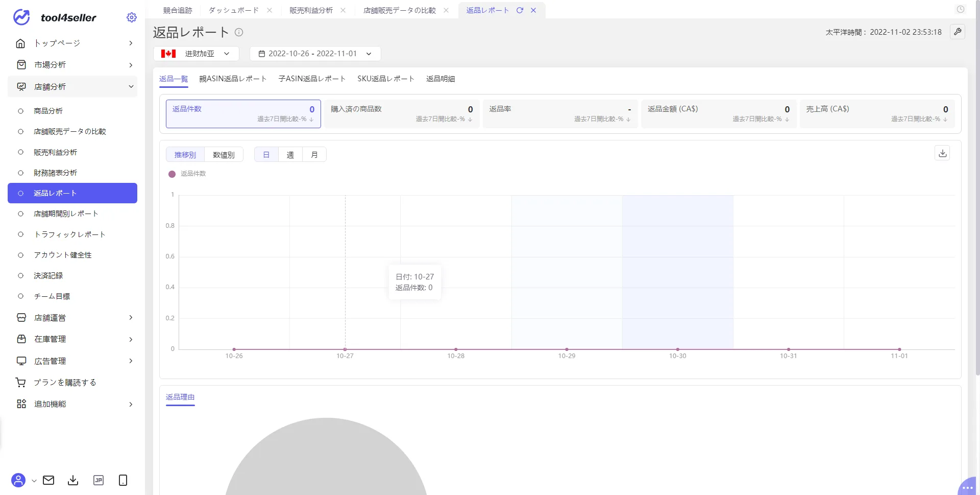The image size is (980, 495).
Task: Click the 追加機能 grid icon
Action: click(x=21, y=404)
